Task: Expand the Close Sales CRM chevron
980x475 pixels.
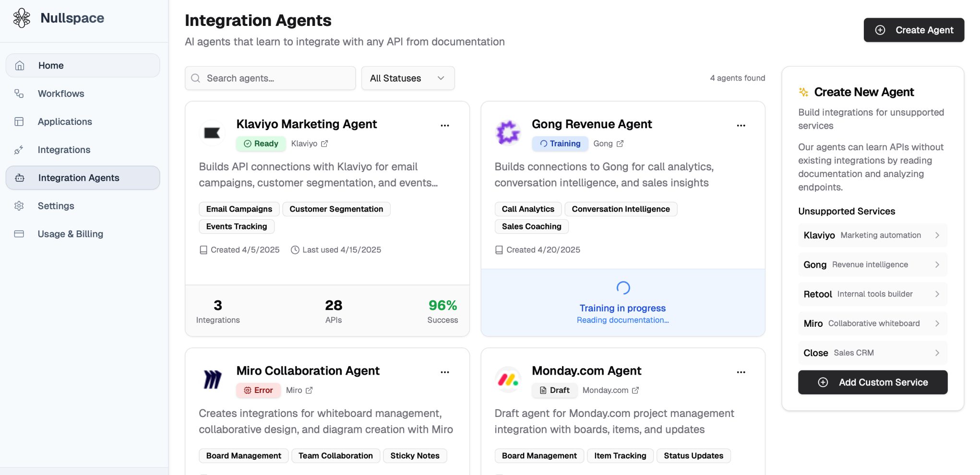Action: [937, 353]
